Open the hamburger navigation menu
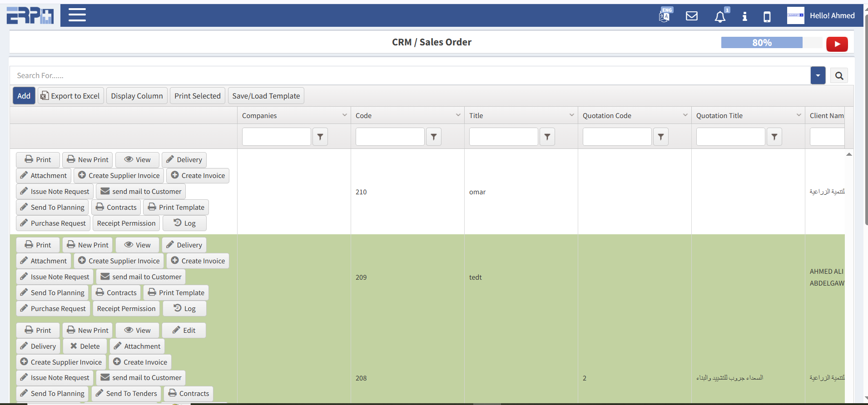The height and width of the screenshot is (405, 868). 77,15
